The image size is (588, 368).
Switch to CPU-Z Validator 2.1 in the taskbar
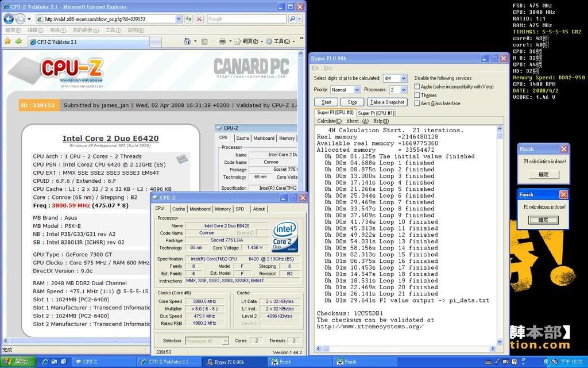pyautogui.click(x=168, y=362)
